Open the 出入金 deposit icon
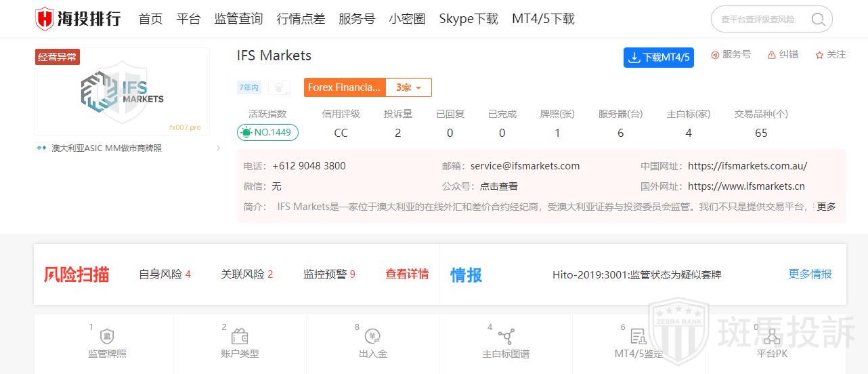 (x=372, y=337)
